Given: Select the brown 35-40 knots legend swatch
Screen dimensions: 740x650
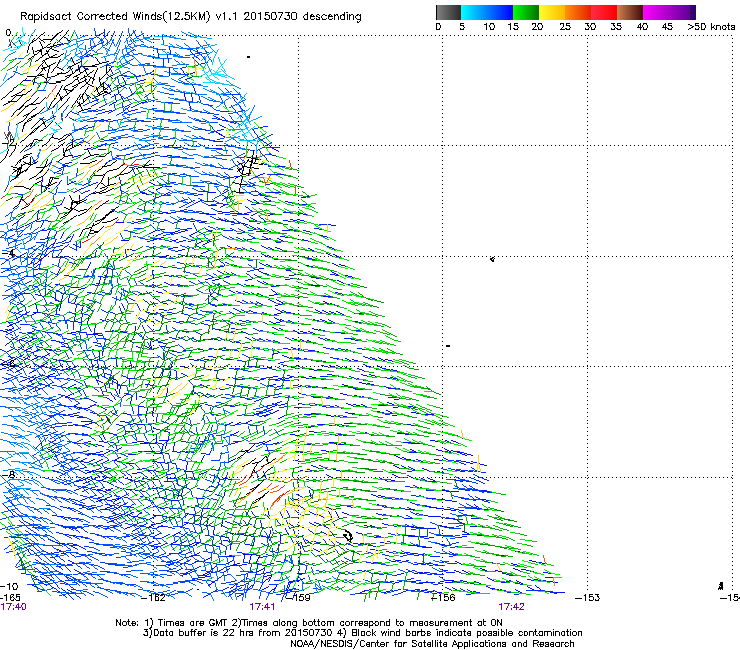Looking at the screenshot, I should click(630, 12).
